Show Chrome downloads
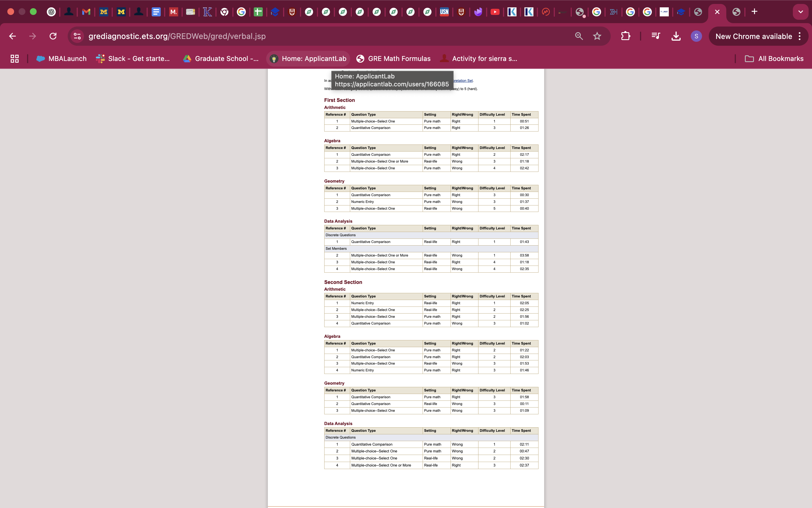812x508 pixels. click(676, 36)
